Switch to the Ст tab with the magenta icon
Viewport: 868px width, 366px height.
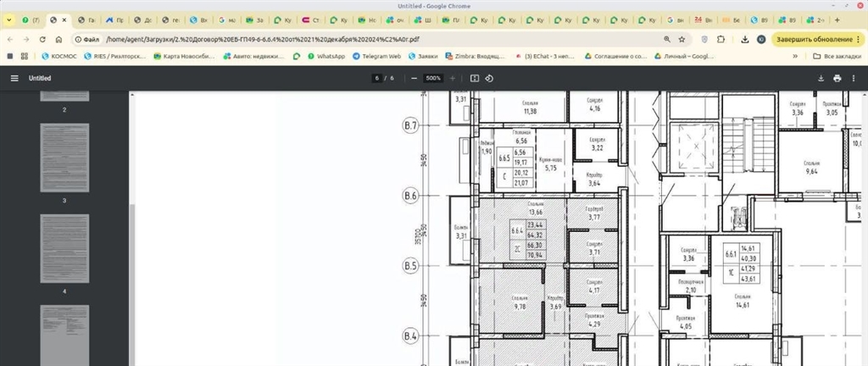tap(312, 19)
